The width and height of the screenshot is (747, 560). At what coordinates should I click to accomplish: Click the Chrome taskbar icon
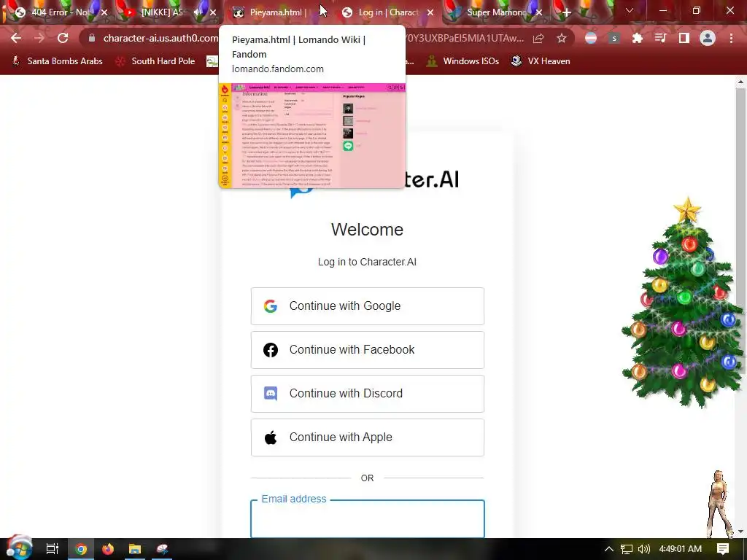click(81, 549)
